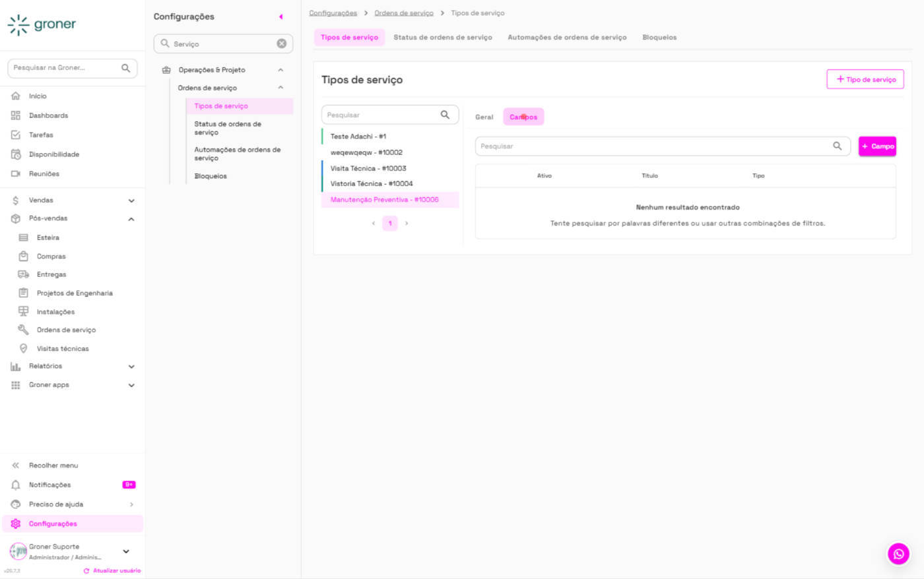Select the Campos tab
Screen dimensions: 924x579
click(x=523, y=117)
